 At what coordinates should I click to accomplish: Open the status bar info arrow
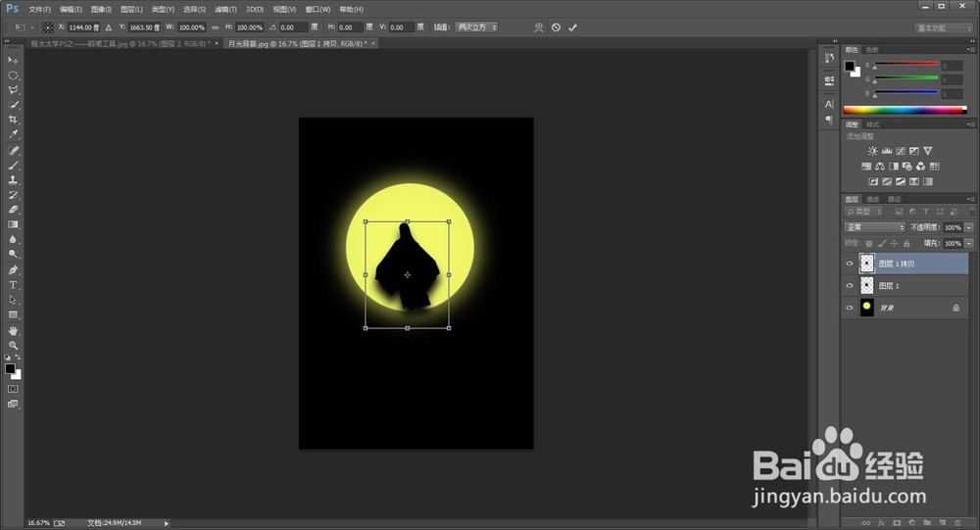(167, 523)
